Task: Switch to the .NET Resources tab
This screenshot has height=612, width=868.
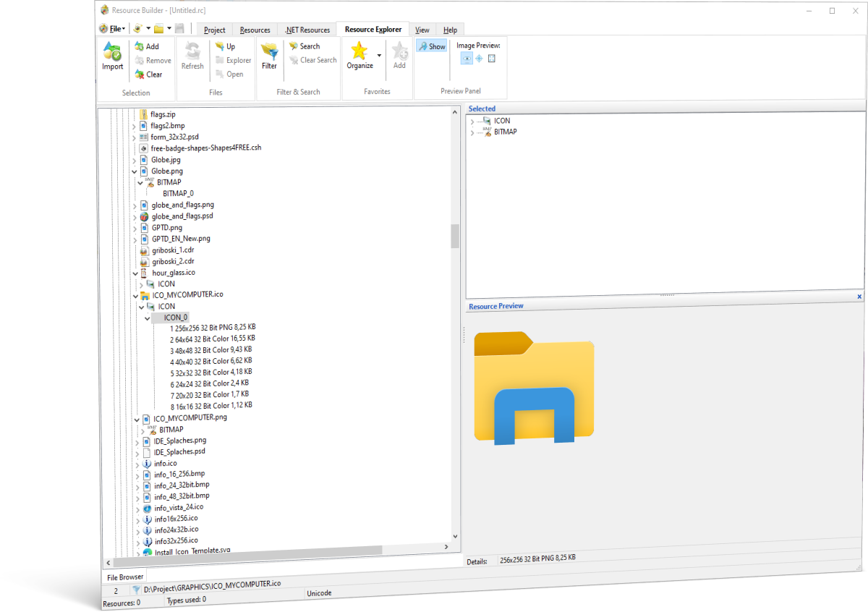Action: [307, 30]
